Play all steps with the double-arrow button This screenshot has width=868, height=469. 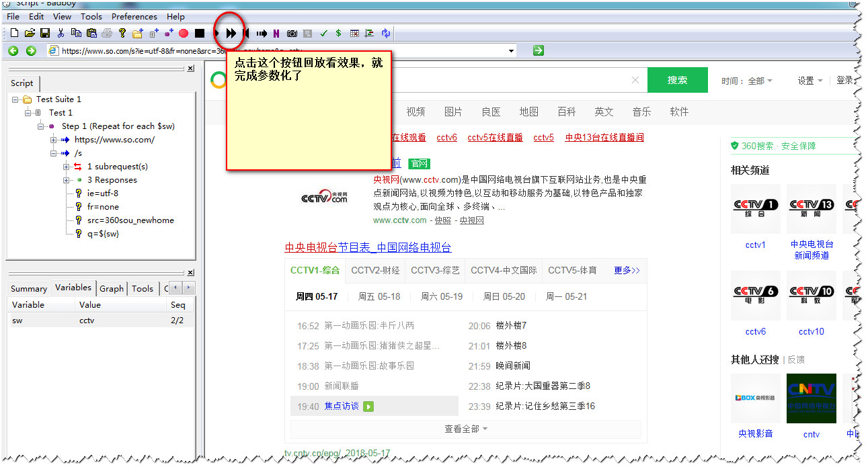click(x=231, y=33)
